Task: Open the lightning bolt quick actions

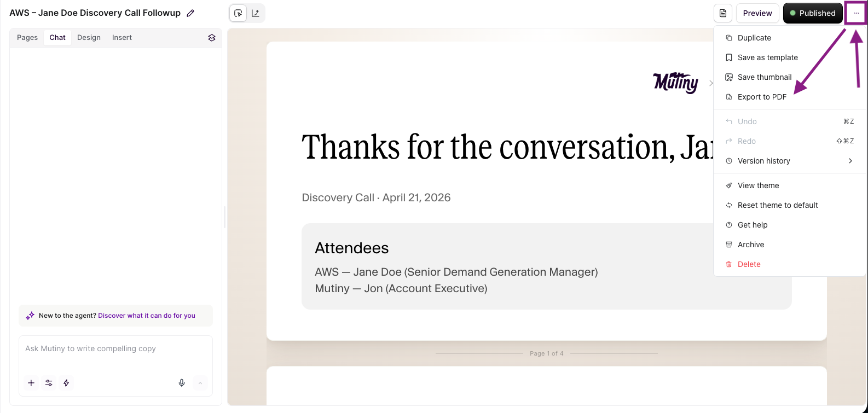Action: coord(66,383)
